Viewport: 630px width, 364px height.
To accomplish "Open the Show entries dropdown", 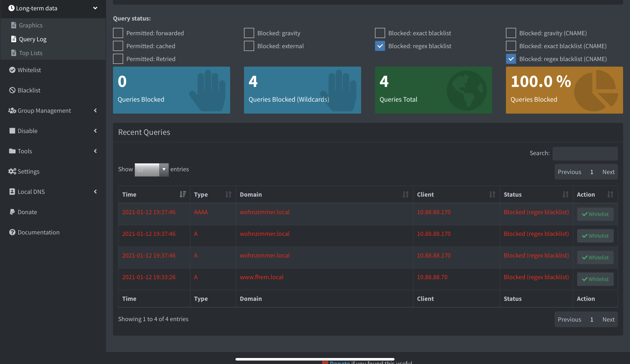I will tap(152, 169).
